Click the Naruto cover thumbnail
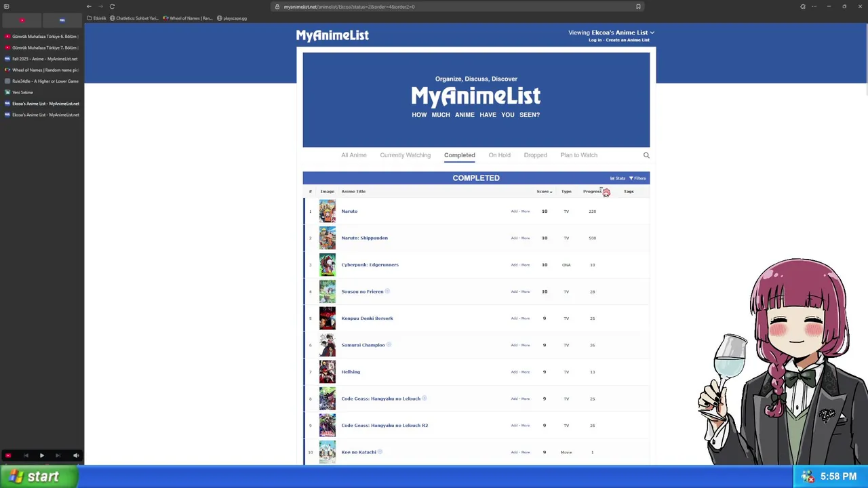Image resolution: width=868 pixels, height=488 pixels. pyautogui.click(x=328, y=211)
